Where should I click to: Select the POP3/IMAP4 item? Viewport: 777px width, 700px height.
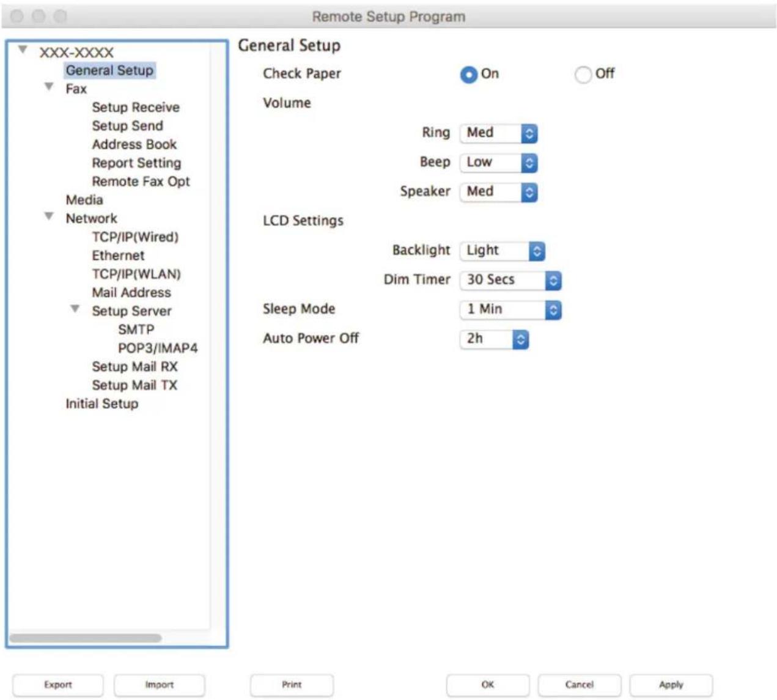tap(158, 348)
